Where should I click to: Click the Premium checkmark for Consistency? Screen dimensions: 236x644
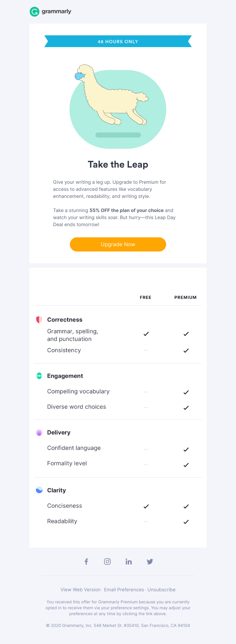186,350
